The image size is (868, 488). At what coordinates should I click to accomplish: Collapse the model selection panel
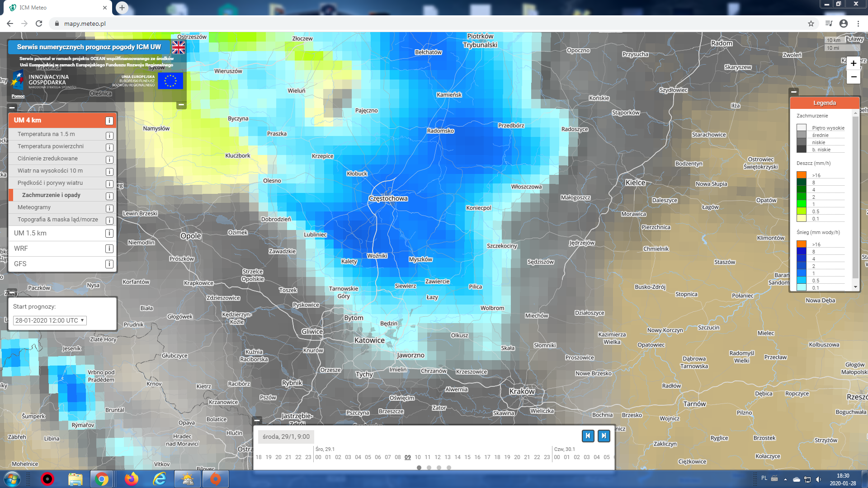(12, 108)
